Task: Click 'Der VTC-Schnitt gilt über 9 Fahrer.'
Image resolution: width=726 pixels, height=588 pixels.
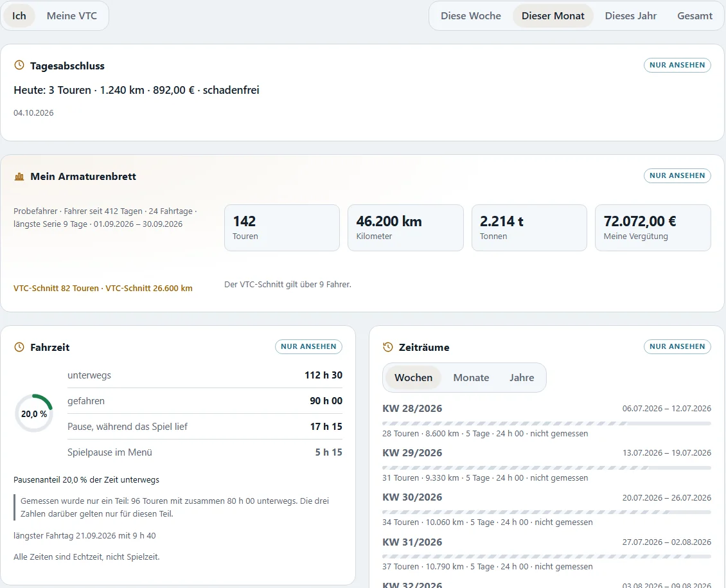Action: coord(288,284)
